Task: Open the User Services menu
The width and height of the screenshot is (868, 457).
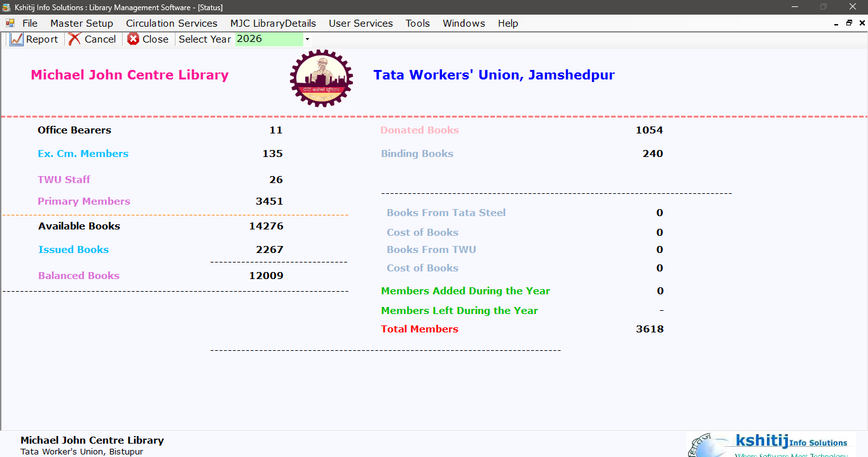Action: pos(361,23)
